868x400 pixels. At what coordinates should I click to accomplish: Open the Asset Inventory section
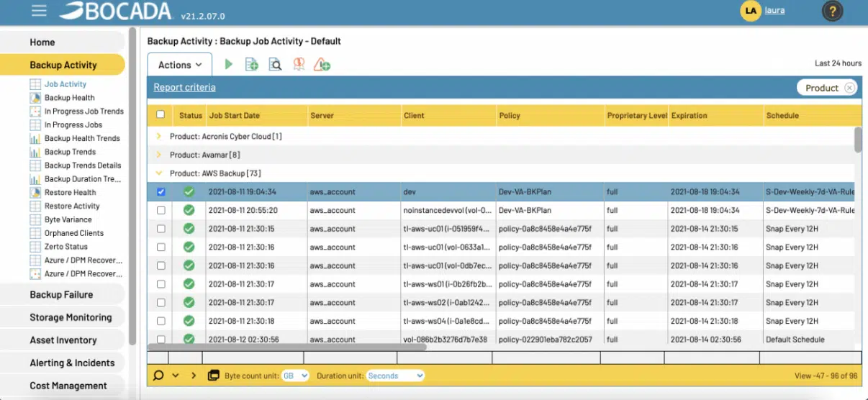point(63,340)
